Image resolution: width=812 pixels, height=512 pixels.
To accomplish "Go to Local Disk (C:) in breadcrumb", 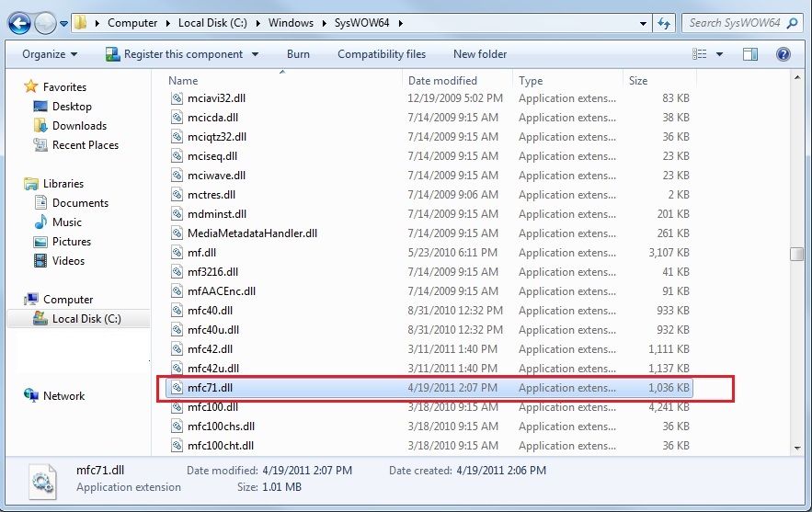I will [212, 23].
